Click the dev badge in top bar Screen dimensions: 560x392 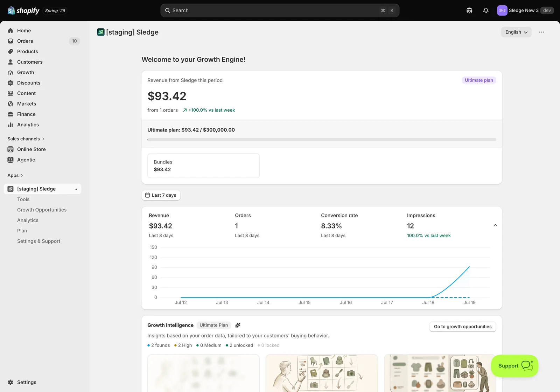(x=547, y=10)
